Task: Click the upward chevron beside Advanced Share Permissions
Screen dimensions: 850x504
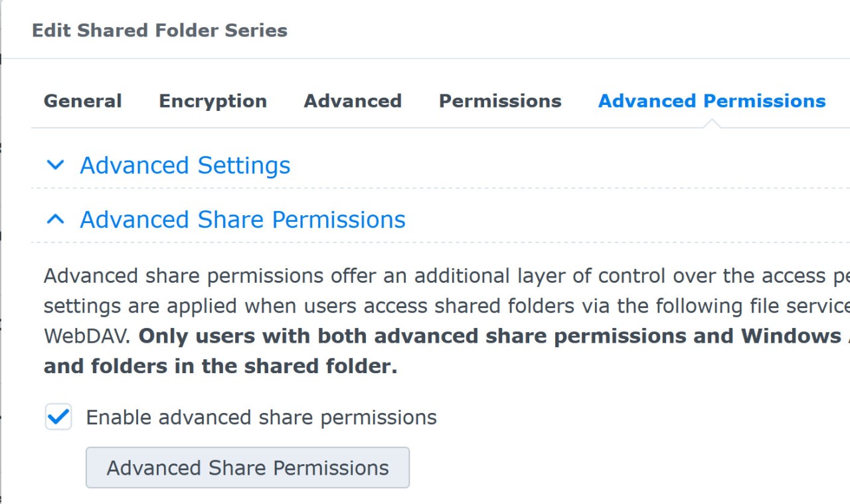Action: pyautogui.click(x=56, y=219)
